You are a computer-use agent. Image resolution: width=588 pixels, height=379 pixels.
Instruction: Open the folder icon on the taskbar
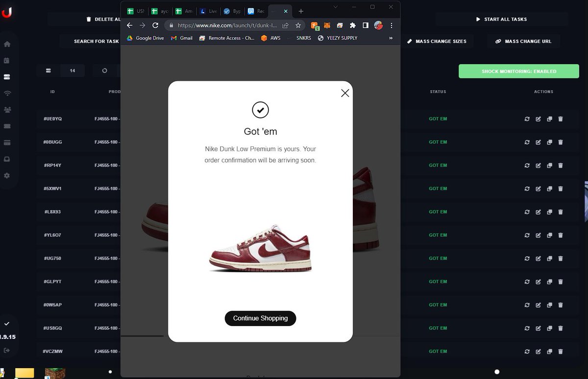click(x=24, y=374)
